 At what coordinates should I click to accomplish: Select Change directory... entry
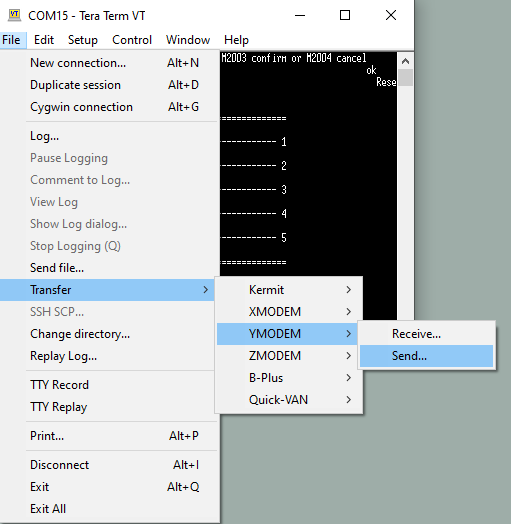[x=110, y=334]
